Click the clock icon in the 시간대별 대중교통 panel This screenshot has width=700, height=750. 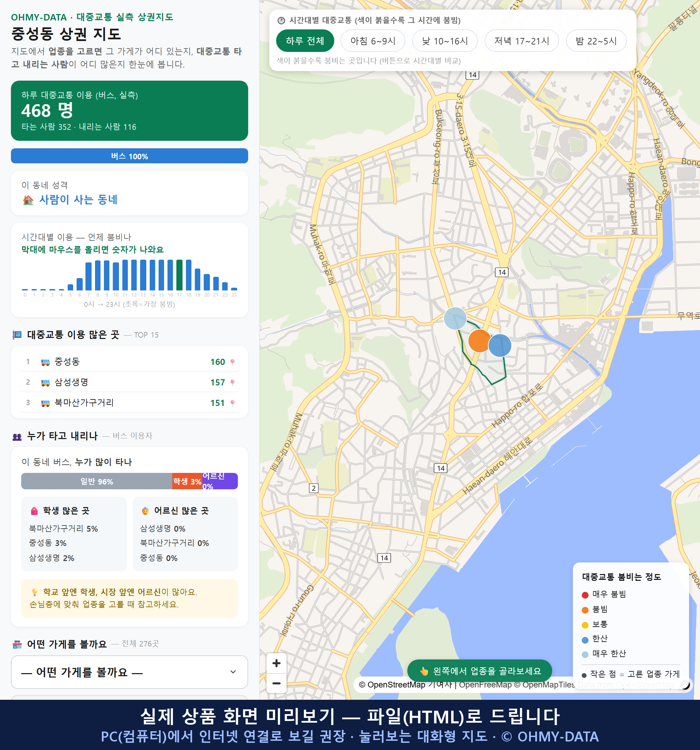coord(281,21)
